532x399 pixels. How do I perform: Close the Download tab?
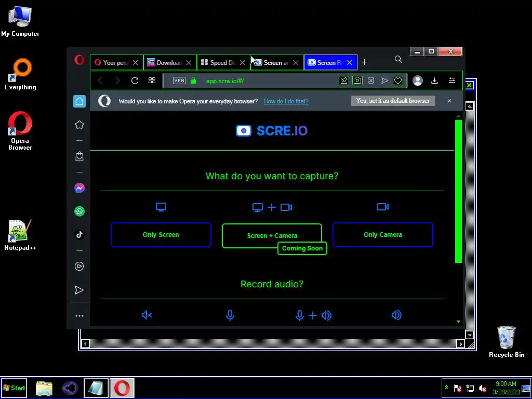point(189,63)
